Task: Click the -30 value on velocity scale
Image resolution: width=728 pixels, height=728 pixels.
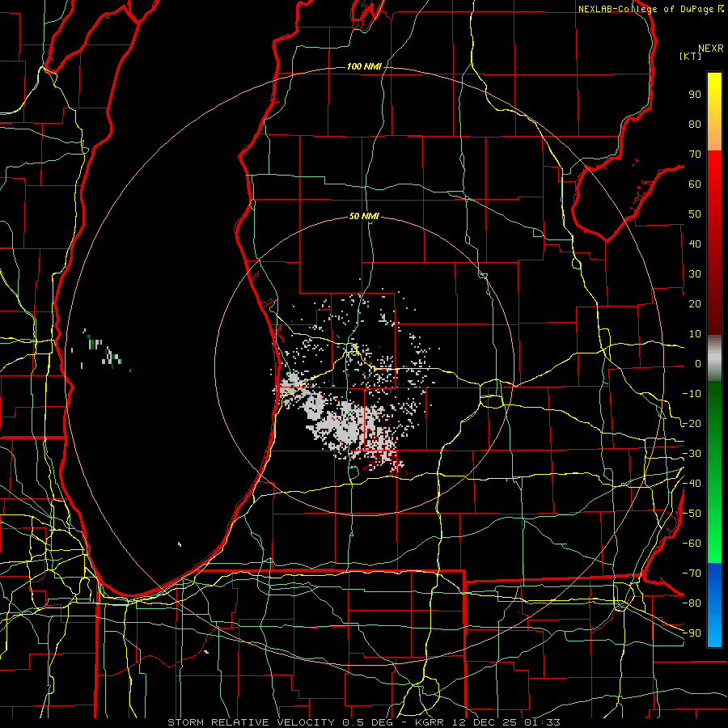Action: tap(692, 454)
